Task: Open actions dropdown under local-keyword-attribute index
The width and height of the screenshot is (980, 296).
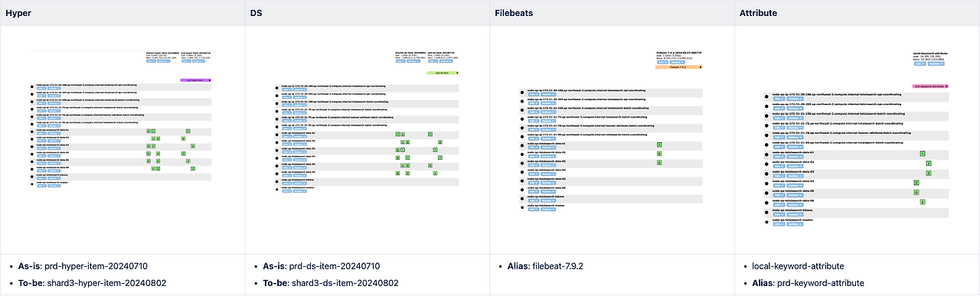Action: pyautogui.click(x=936, y=63)
